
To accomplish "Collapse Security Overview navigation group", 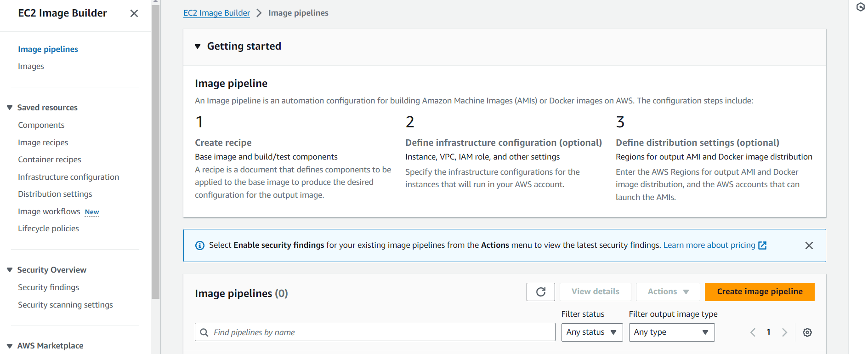I will click(10, 270).
